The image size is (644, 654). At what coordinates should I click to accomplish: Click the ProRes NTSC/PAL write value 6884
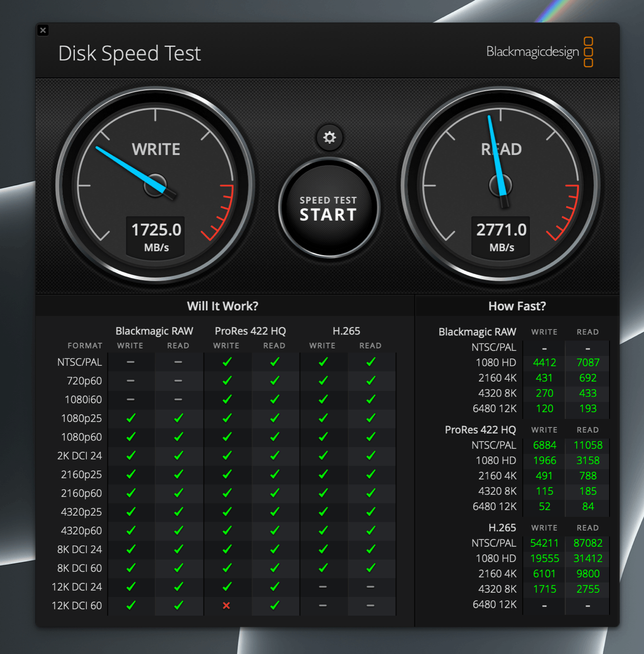(545, 445)
